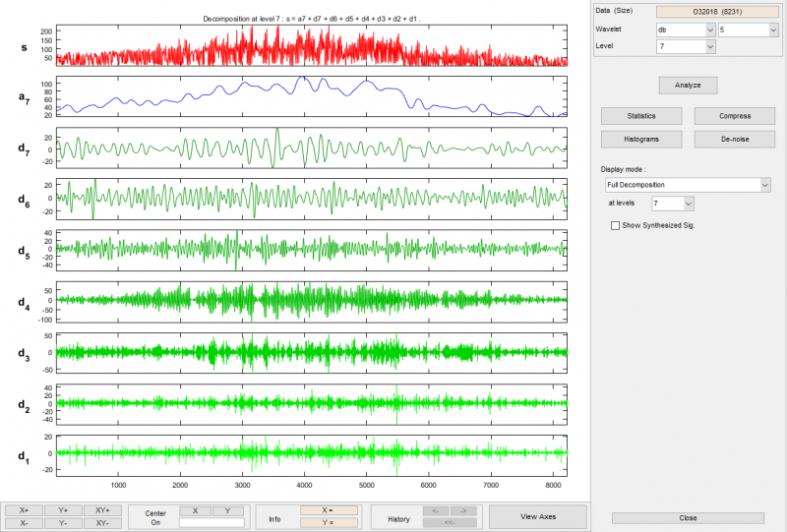Expand the 'at levels' dropdown

[674, 203]
